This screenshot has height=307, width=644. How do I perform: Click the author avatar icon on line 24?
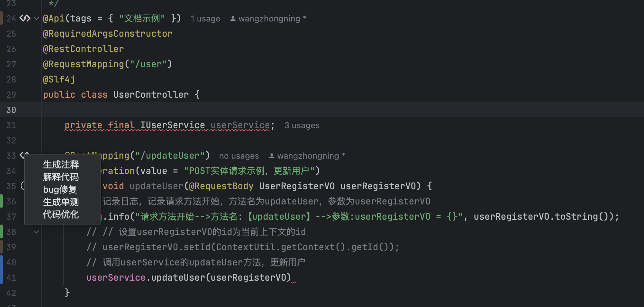[x=233, y=19]
